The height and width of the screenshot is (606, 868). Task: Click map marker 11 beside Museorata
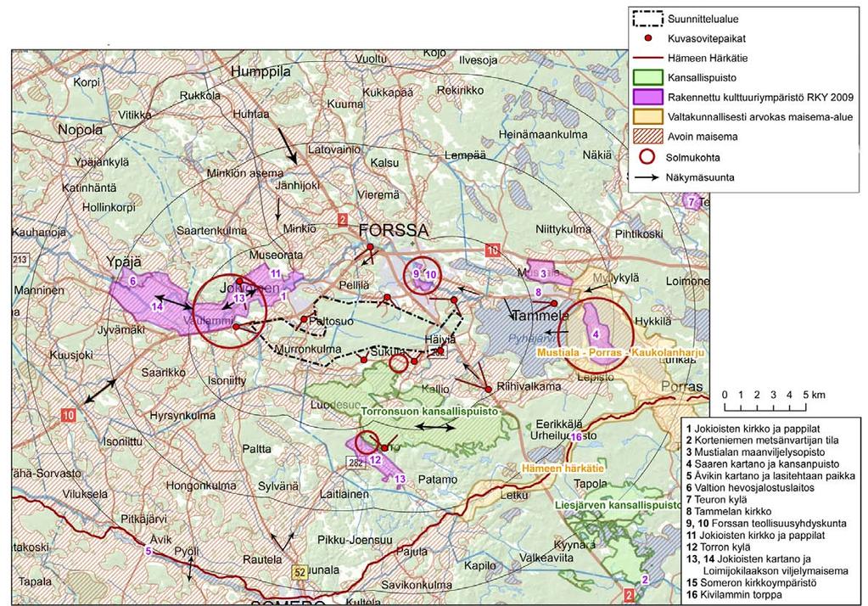point(275,272)
